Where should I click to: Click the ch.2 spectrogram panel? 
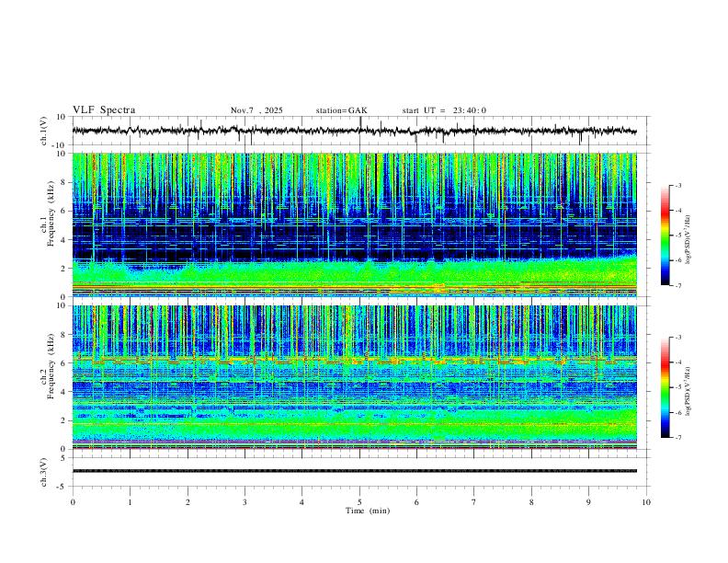354,377
